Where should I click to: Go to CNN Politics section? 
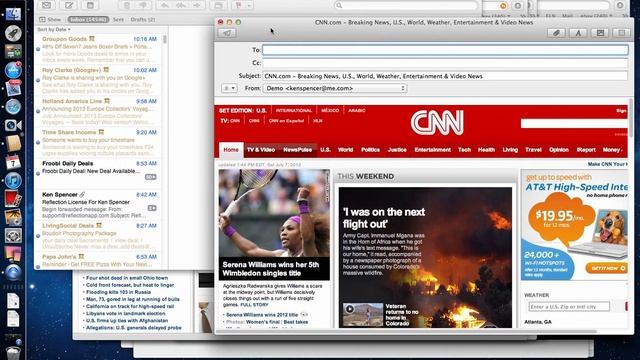pos(370,150)
